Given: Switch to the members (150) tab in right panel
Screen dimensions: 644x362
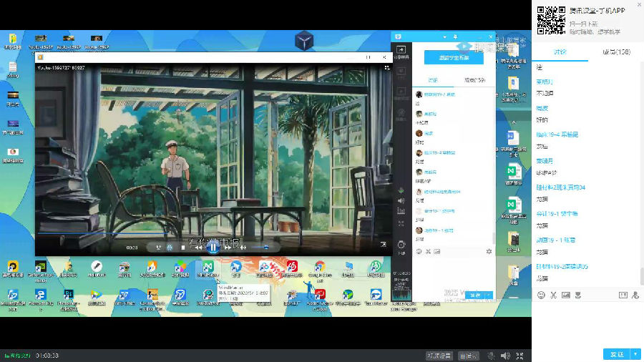Looking at the screenshot, I should point(616,52).
